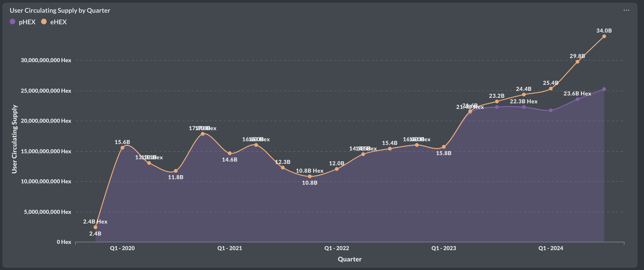The image size is (644, 270).
Task: Click the 15.6B data point at Q1 2020
Action: [x=122, y=148]
